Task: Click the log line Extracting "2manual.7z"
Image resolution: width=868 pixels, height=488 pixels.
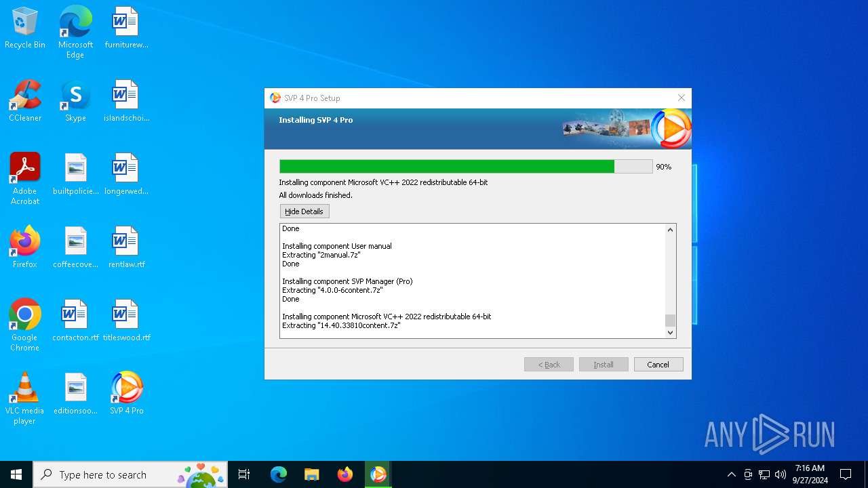Action: pyautogui.click(x=321, y=255)
